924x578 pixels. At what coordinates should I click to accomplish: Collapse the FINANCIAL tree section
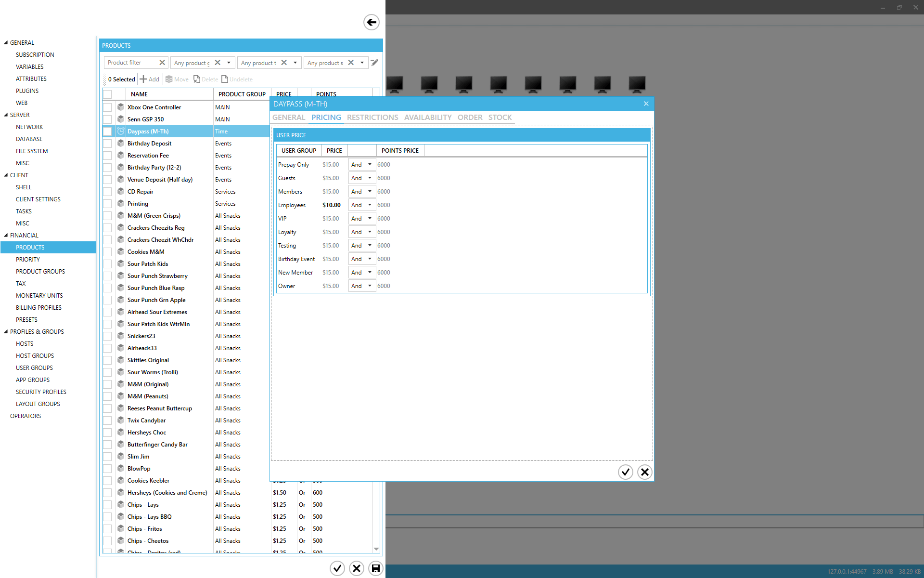tap(6, 236)
